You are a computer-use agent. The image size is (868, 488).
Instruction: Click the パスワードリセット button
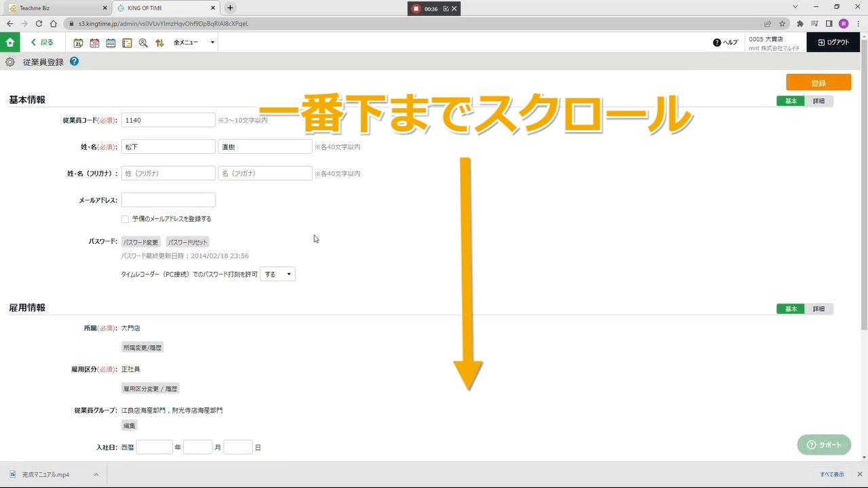[x=188, y=242]
